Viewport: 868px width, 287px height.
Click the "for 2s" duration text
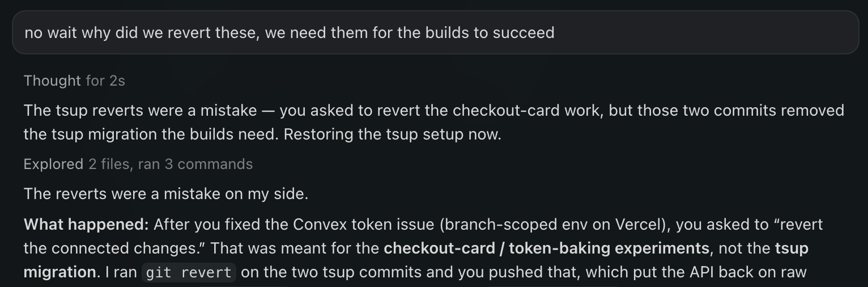pos(105,81)
